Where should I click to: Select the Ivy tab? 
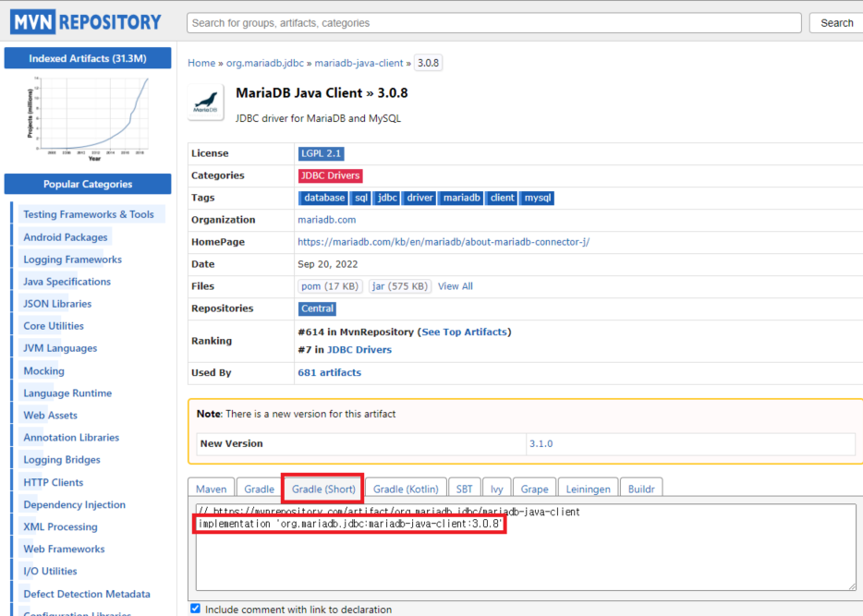(x=496, y=489)
